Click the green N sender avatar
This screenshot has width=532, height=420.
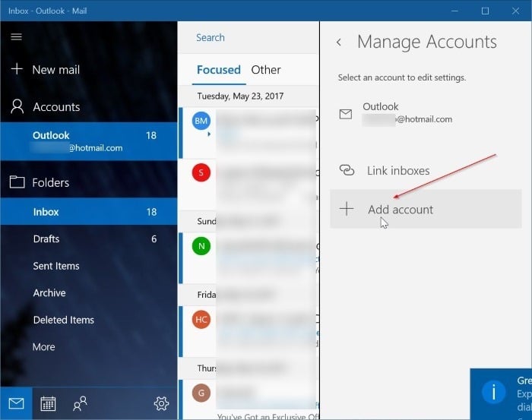click(201, 246)
